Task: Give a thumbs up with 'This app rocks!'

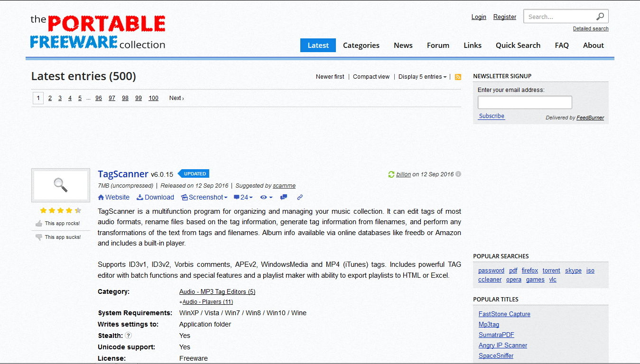Action: [x=60, y=223]
